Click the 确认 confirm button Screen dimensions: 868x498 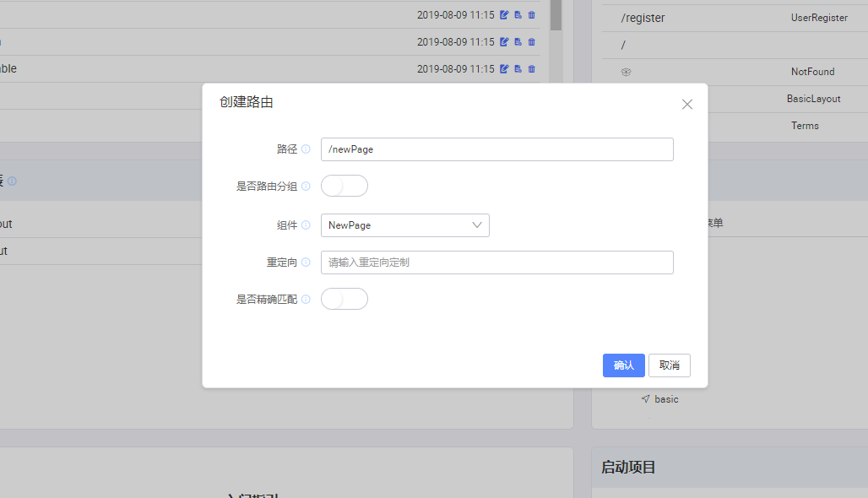623,365
